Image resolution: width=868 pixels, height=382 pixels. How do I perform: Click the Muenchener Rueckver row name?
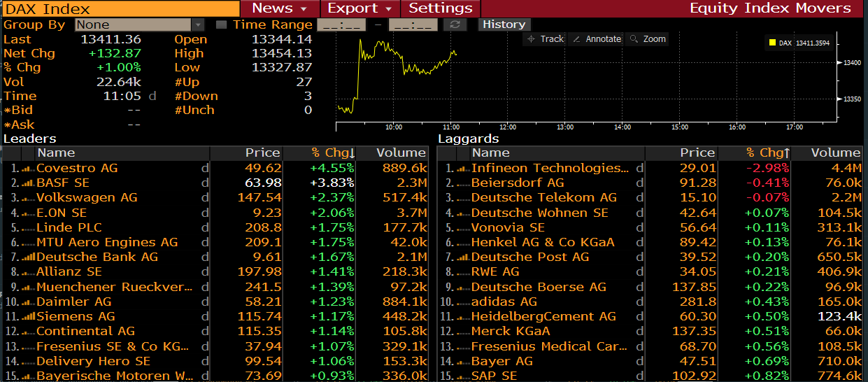click(x=114, y=288)
